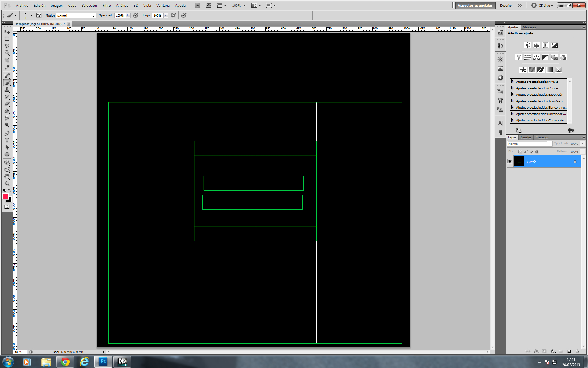The image size is (588, 368).
Task: Hide the Fondo layer visibility
Action: (510, 161)
